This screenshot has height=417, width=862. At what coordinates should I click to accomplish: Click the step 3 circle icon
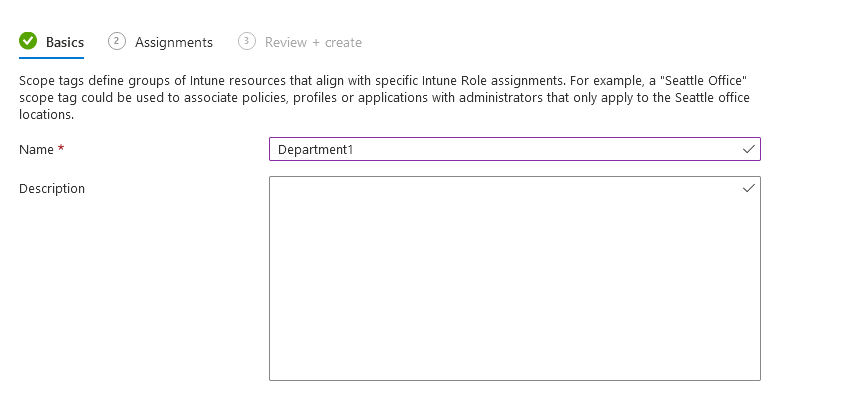[247, 41]
